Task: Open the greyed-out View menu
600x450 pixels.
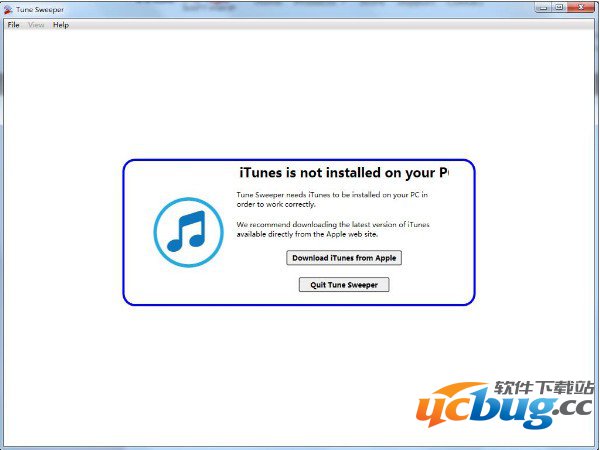Action: (x=36, y=25)
